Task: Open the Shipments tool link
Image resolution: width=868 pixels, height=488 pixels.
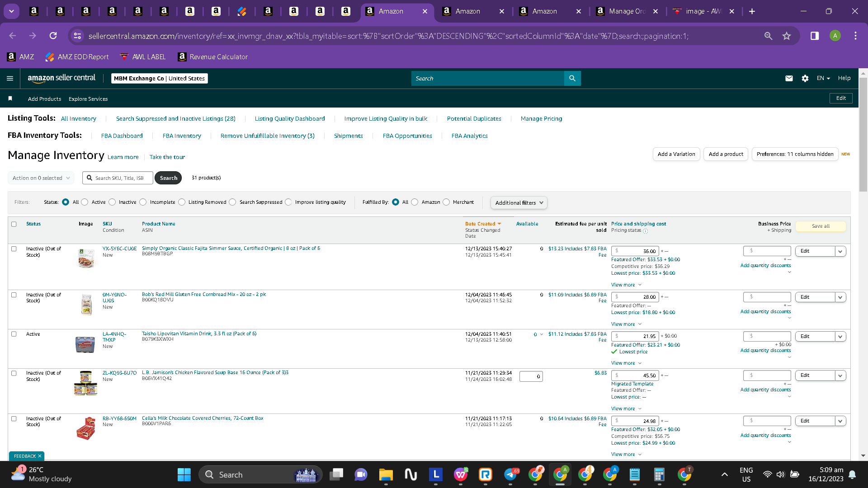Action: tap(349, 136)
